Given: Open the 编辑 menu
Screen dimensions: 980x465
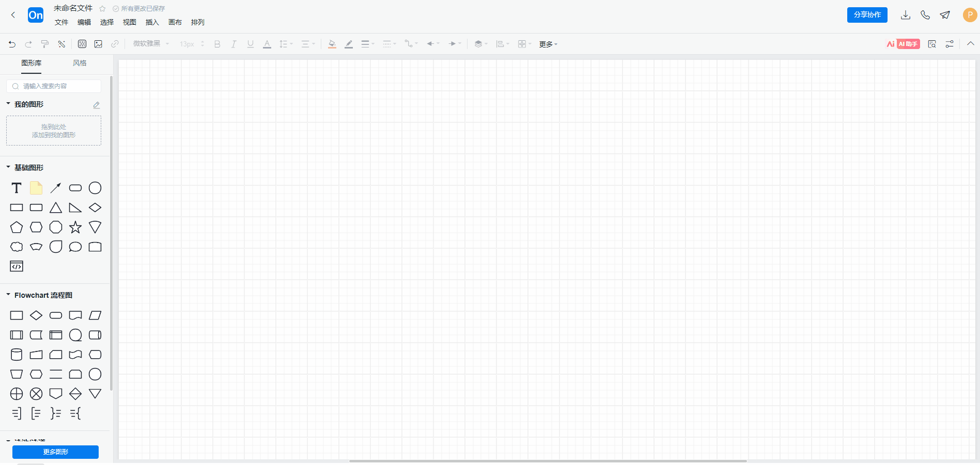Looking at the screenshot, I should click(84, 22).
